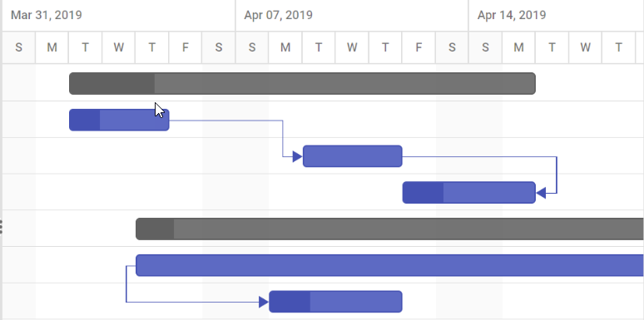Screen dimensions: 644x320
Task: Select the short blue task bar in the second row
Action: point(119,121)
